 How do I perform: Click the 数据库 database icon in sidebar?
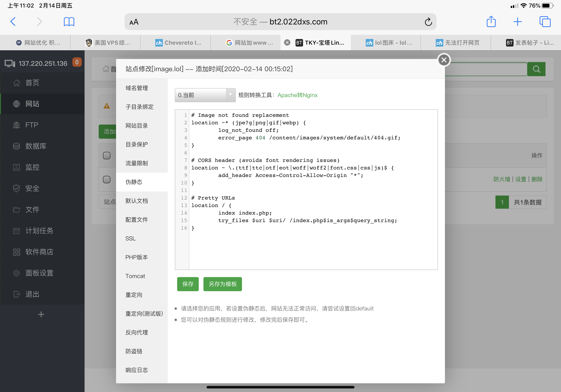pos(16,146)
